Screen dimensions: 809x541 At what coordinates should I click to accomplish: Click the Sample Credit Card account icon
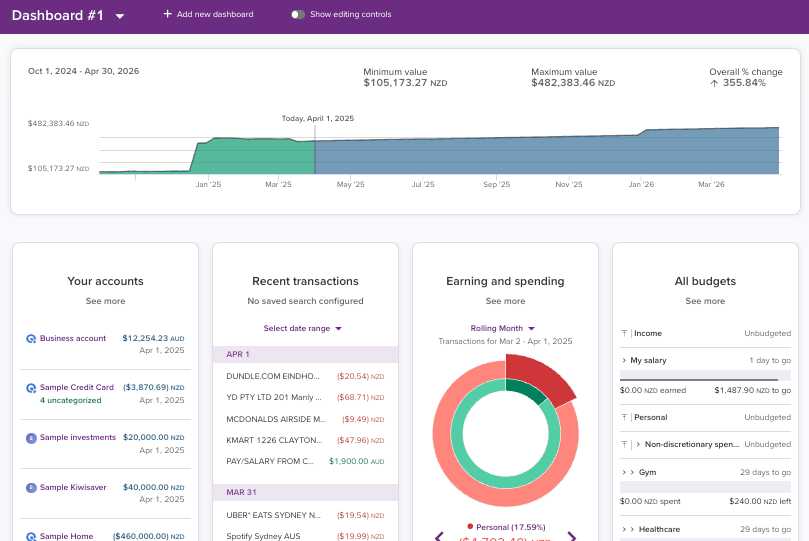click(x=31, y=388)
